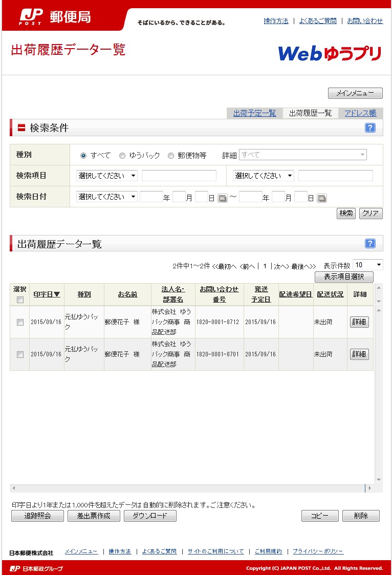Click the メインメニュー button

355,93
